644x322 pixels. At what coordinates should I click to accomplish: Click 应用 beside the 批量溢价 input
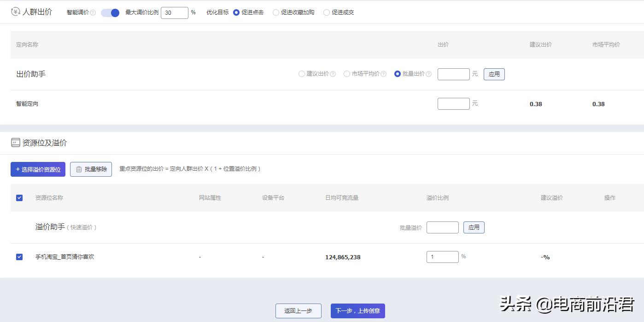[474, 227]
